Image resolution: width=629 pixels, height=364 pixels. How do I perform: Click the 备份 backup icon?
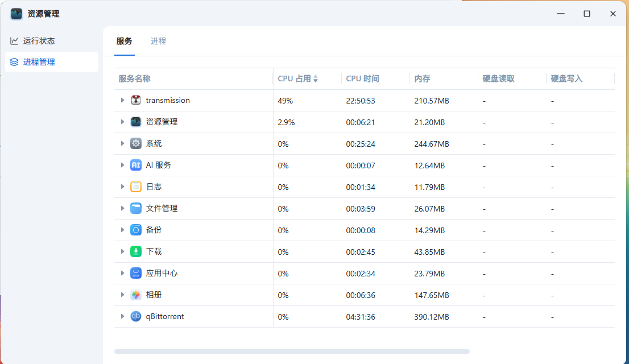tap(136, 230)
